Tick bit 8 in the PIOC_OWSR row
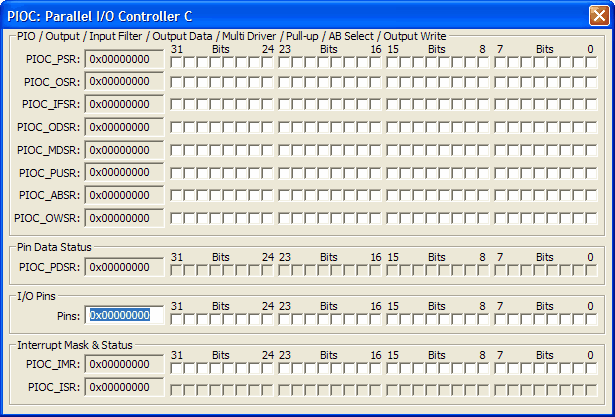 tap(483, 218)
